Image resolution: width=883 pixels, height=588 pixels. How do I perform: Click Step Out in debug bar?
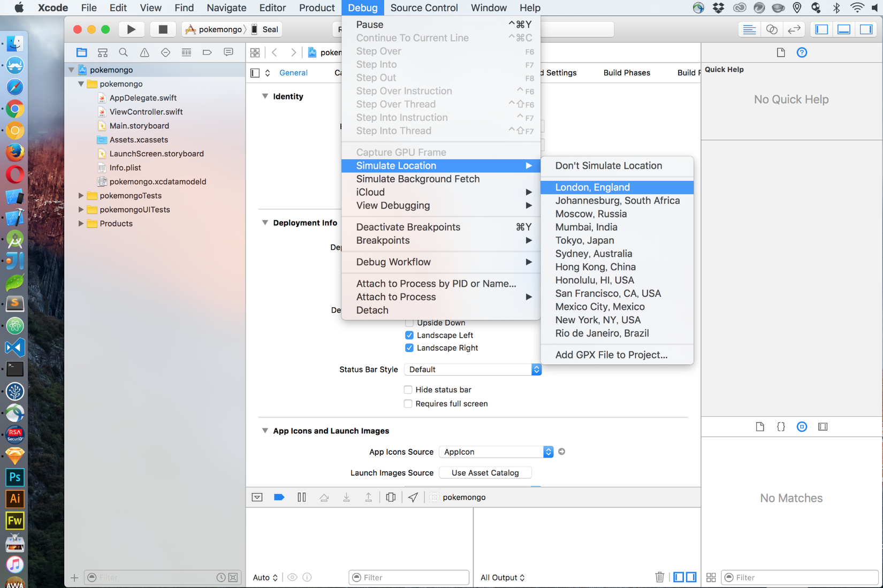(x=369, y=497)
